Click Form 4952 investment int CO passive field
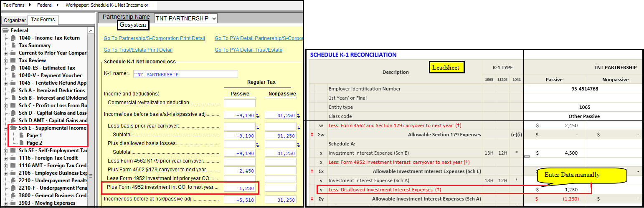This screenshot has width=644, height=208. (x=239, y=188)
